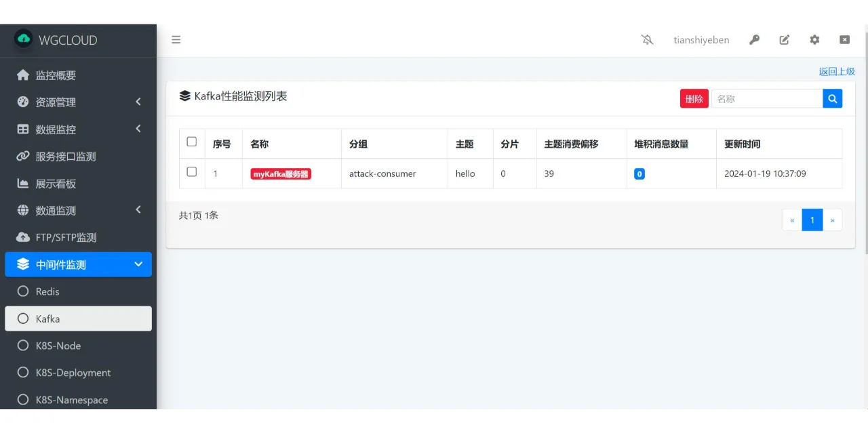
Task: Click the blue 0 badge for 堆积消息数量
Action: point(639,174)
